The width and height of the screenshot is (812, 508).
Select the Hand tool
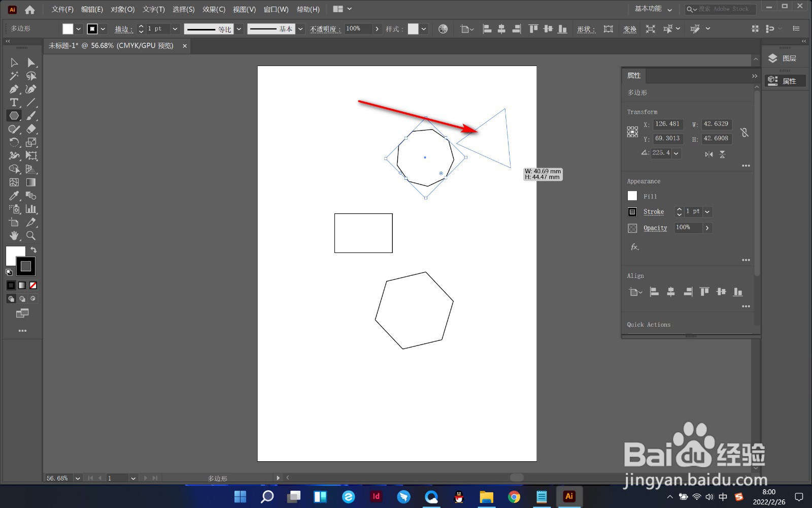(x=14, y=236)
